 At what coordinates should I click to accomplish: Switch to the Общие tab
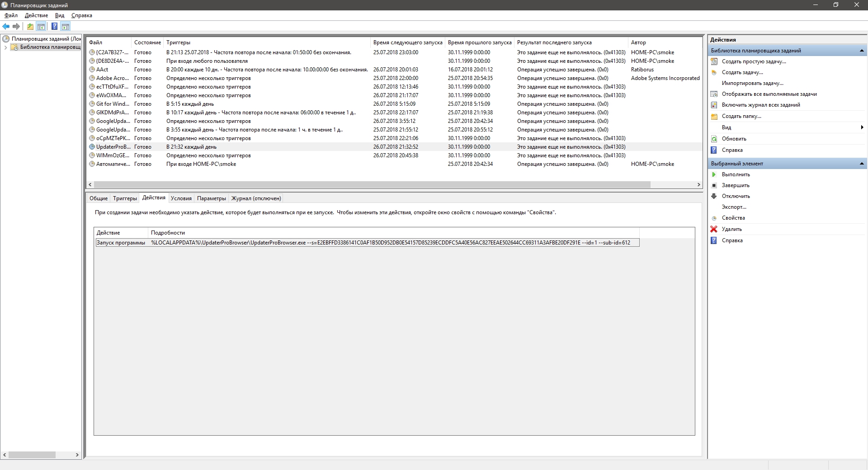[99, 198]
